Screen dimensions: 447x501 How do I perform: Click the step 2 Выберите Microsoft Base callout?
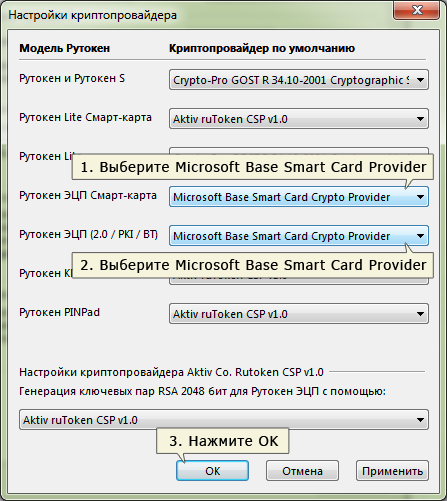coord(253,265)
